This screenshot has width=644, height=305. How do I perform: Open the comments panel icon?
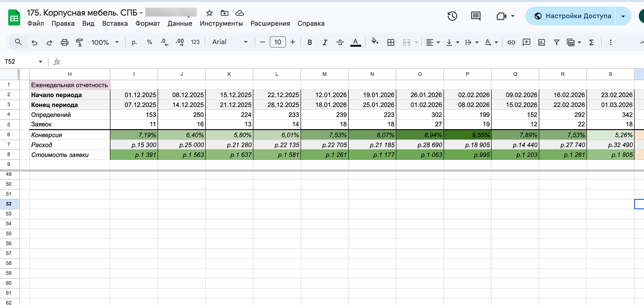tap(476, 16)
